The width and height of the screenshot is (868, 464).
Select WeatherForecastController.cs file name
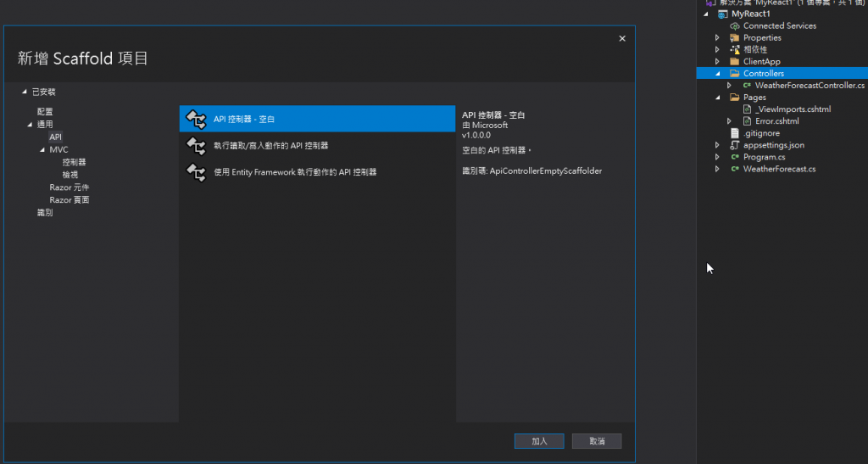coord(810,86)
